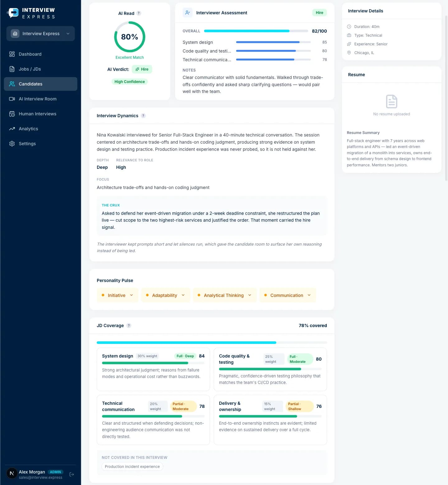Viewport: 448px width, 485px height.
Task: Click the Alex Morgan avatar circle
Action: 12,473
